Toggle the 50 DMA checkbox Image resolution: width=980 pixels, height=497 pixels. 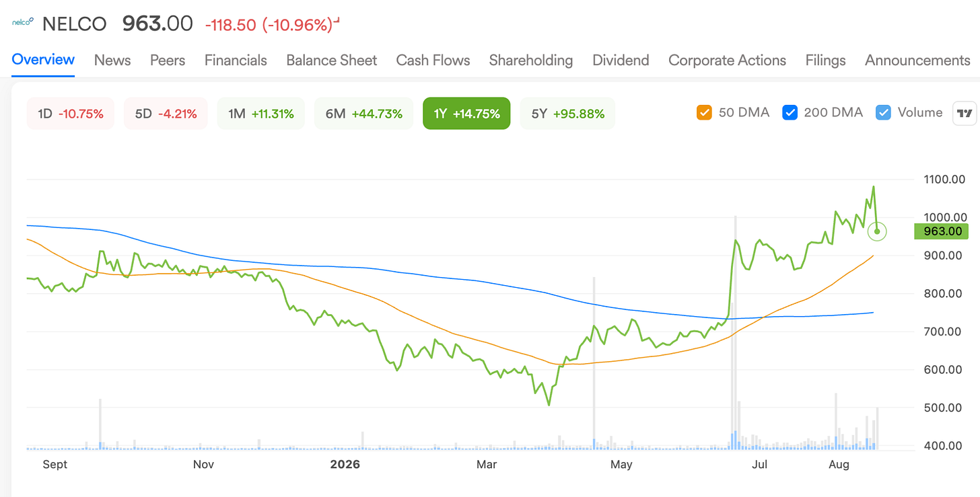[704, 113]
